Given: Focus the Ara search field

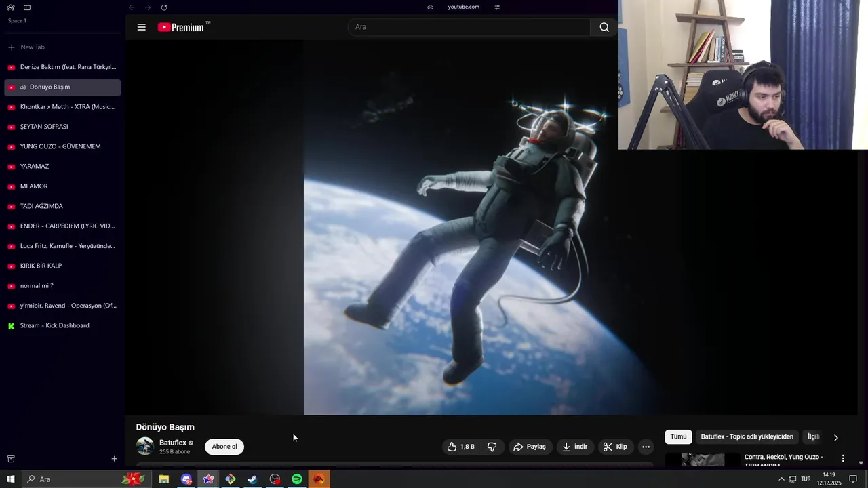Looking at the screenshot, I should (x=469, y=27).
